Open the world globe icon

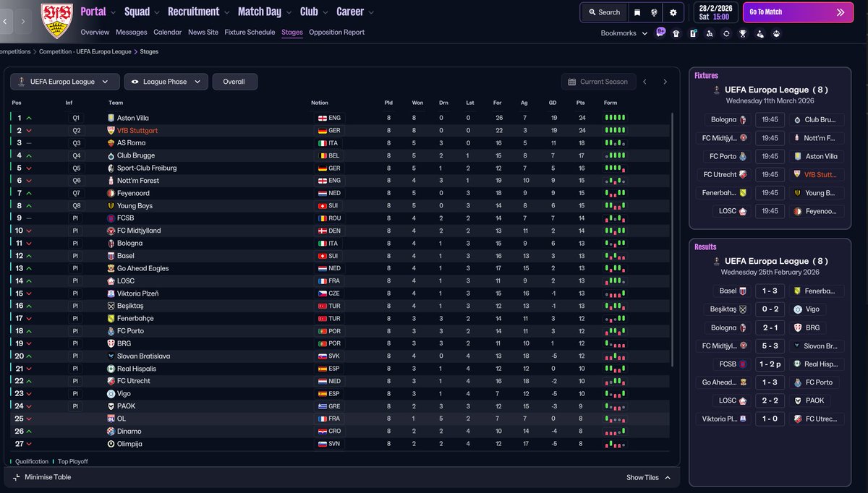tap(655, 12)
